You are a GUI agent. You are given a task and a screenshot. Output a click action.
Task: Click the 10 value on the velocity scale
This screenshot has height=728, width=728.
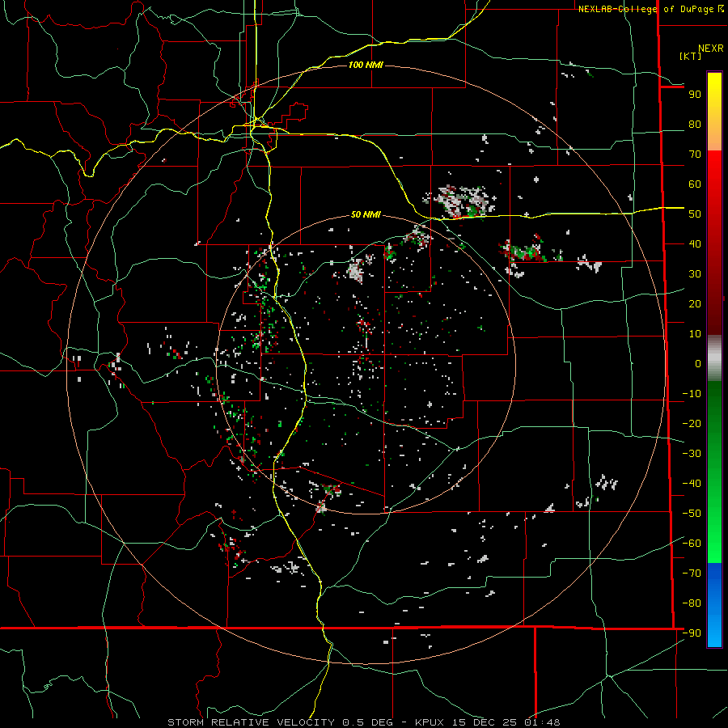tap(695, 334)
